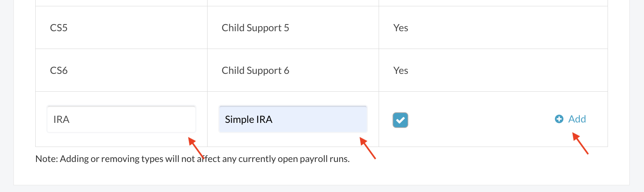The height and width of the screenshot is (192, 644).
Task: Click the Child Support 6 description
Action: pyautogui.click(x=255, y=70)
